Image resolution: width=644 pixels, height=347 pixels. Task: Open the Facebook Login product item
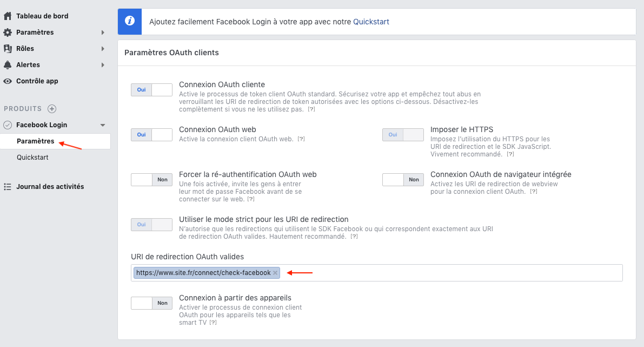pyautogui.click(x=42, y=125)
